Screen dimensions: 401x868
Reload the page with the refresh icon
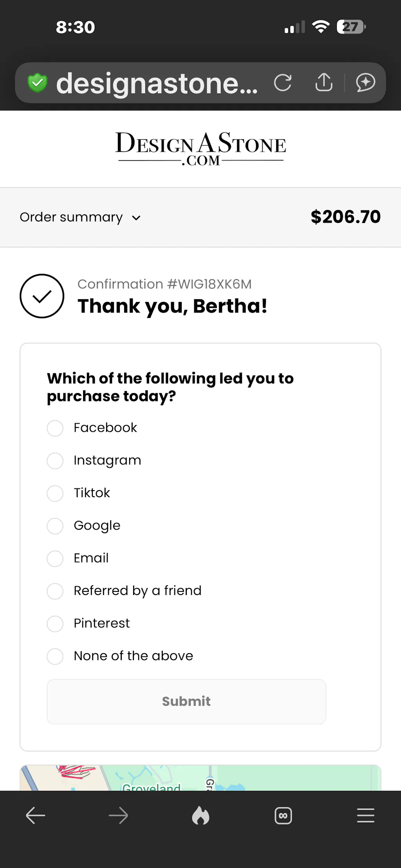(x=283, y=83)
